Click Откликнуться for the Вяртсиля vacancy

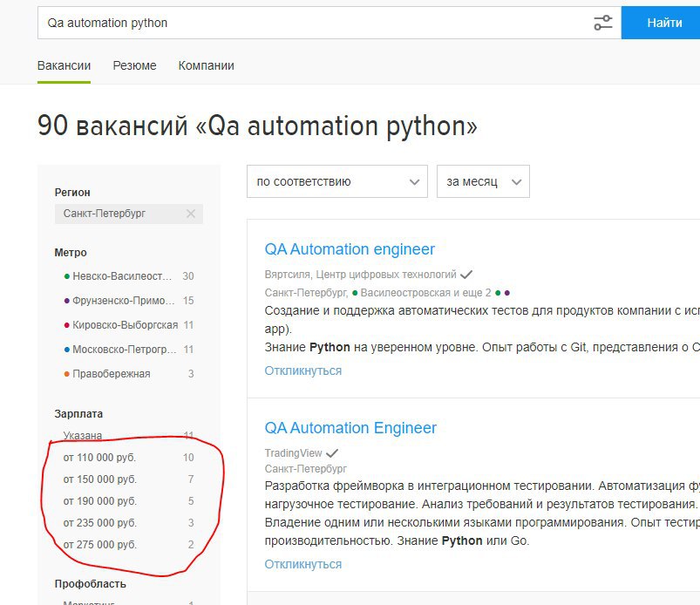coord(303,370)
